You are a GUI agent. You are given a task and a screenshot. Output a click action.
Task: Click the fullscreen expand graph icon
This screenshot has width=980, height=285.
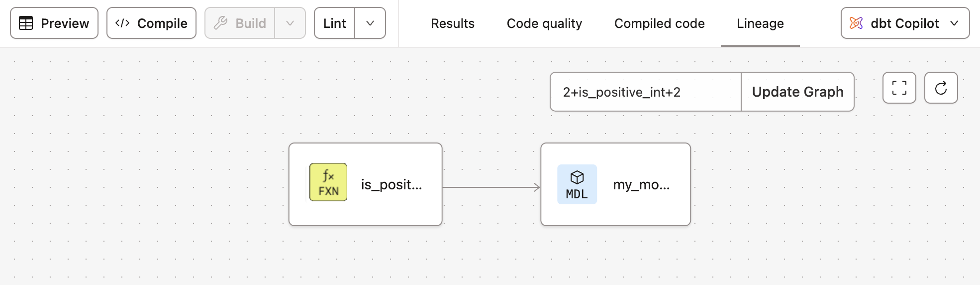[899, 88]
